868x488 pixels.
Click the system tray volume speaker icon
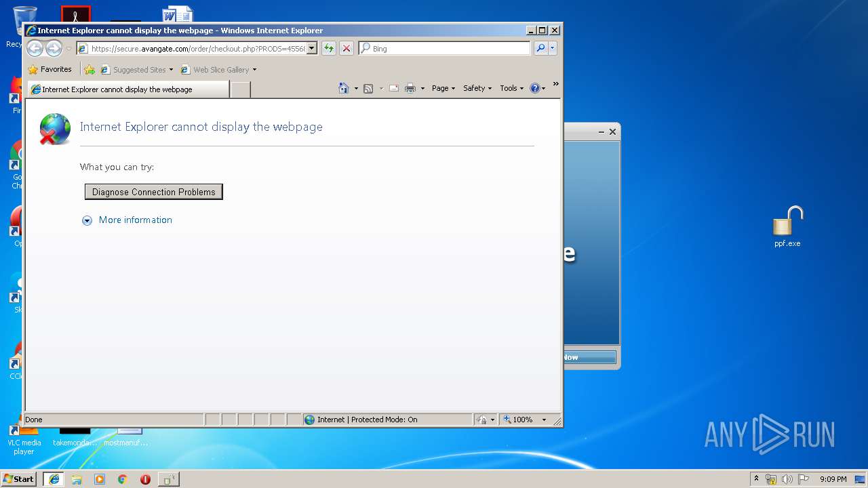[787, 479]
